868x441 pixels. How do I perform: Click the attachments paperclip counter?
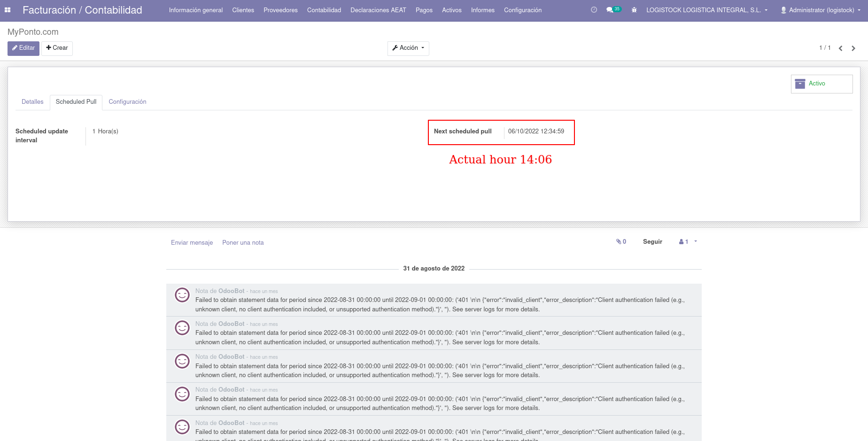[x=621, y=242]
